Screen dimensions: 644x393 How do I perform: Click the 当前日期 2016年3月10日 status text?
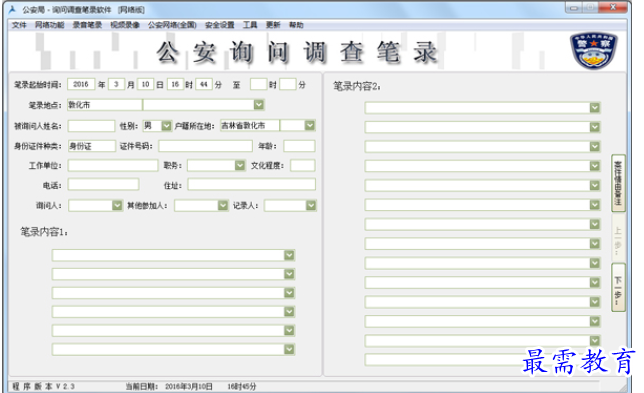point(169,386)
